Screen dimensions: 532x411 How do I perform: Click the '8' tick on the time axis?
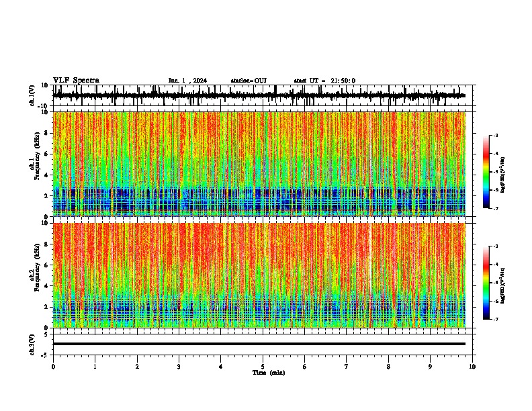pos(388,367)
